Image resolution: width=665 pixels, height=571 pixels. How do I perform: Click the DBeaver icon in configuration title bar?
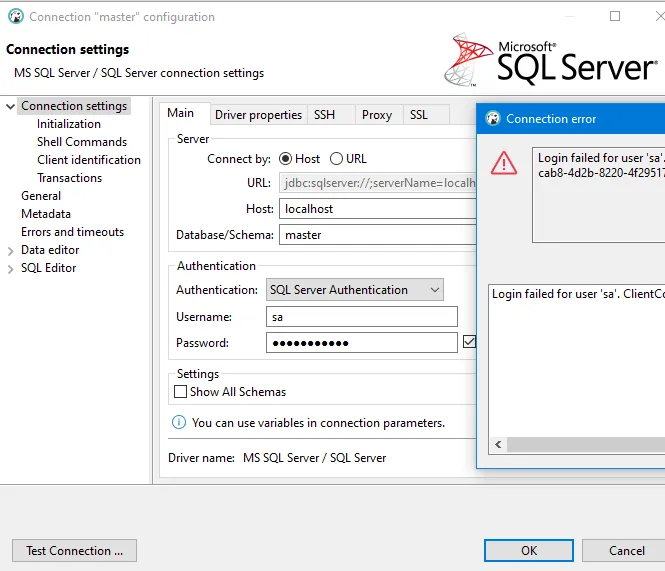(x=16, y=17)
